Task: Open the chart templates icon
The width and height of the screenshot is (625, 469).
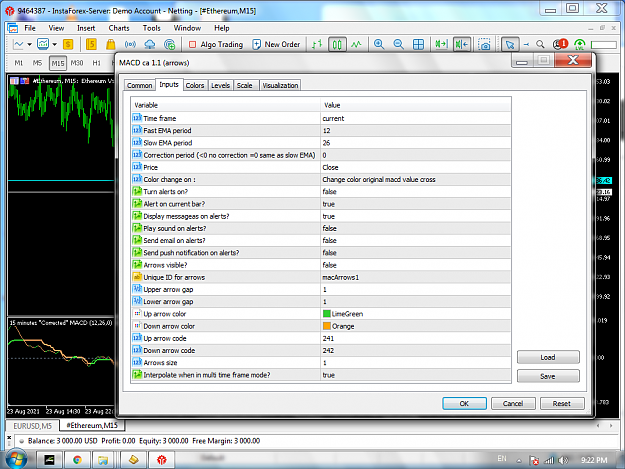Action: click(43, 44)
